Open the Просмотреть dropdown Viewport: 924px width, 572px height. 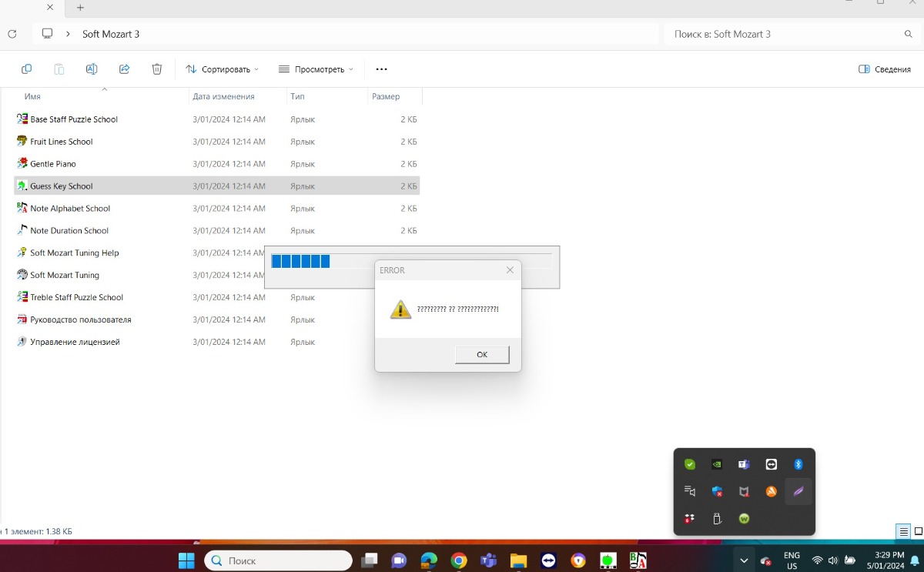tap(316, 69)
